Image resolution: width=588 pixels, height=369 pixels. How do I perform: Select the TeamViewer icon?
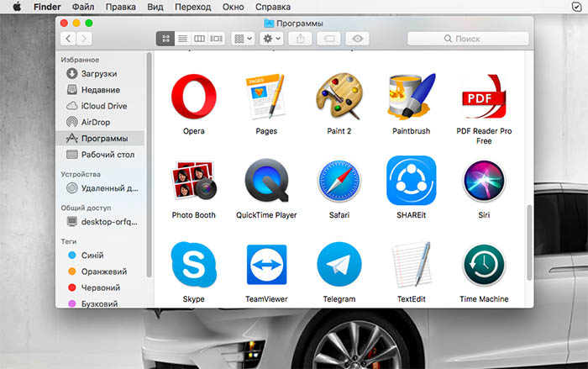[x=266, y=265]
